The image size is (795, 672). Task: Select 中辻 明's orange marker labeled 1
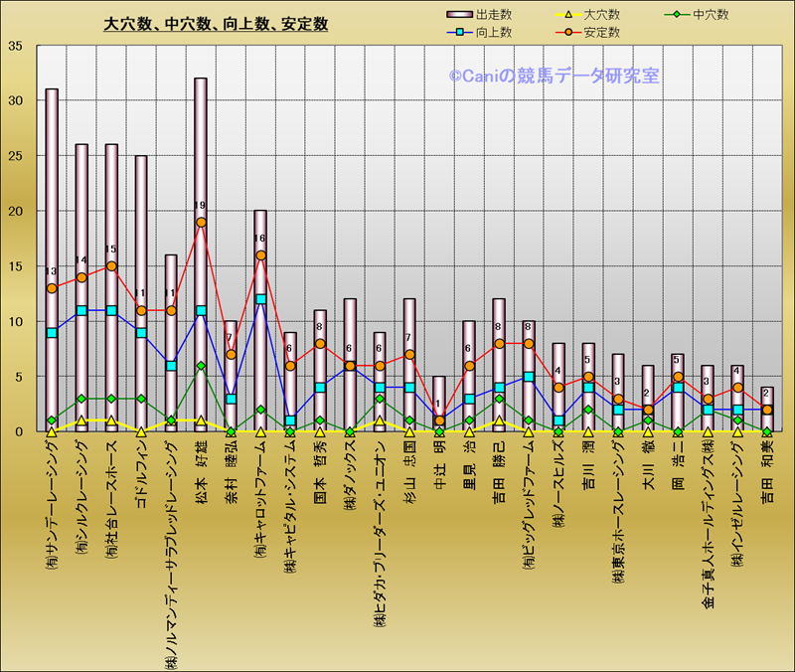(439, 420)
